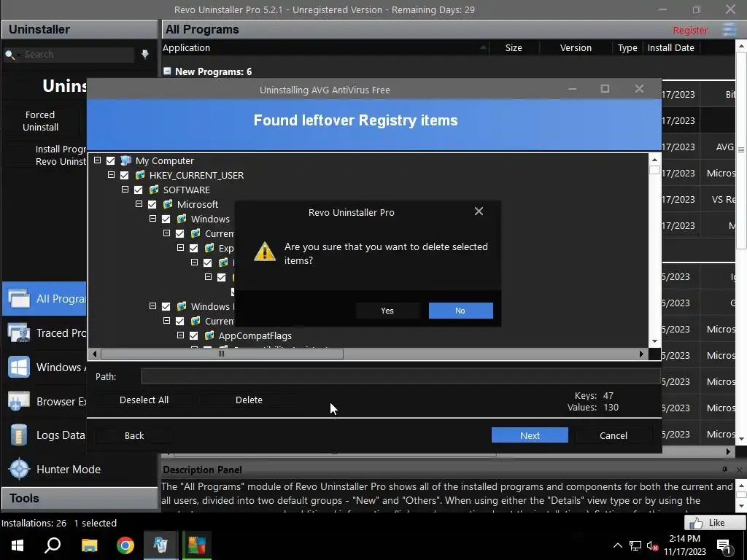Click the Deselect All button

coord(144,400)
